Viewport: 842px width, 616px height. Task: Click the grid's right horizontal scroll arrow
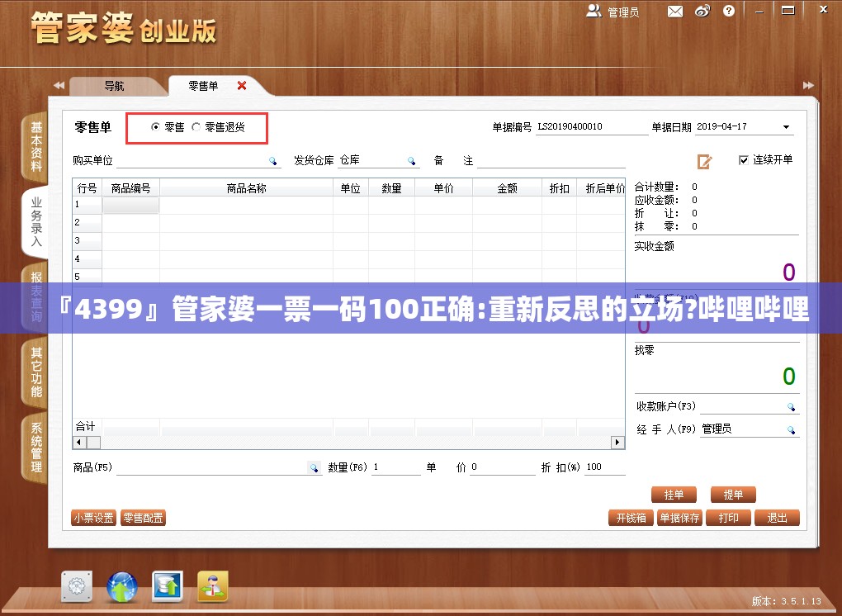[617, 443]
